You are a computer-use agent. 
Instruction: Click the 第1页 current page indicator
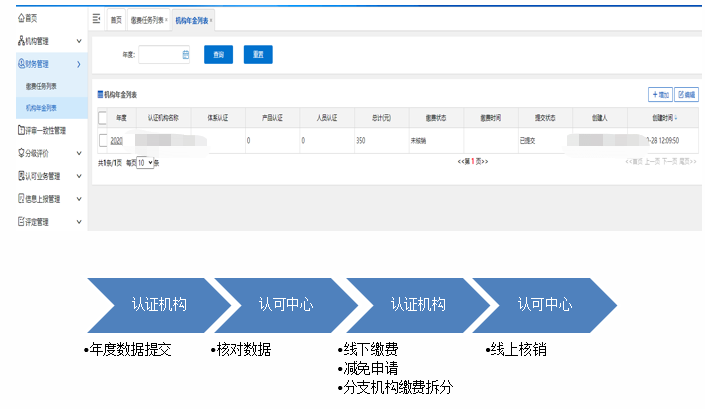tap(473, 161)
